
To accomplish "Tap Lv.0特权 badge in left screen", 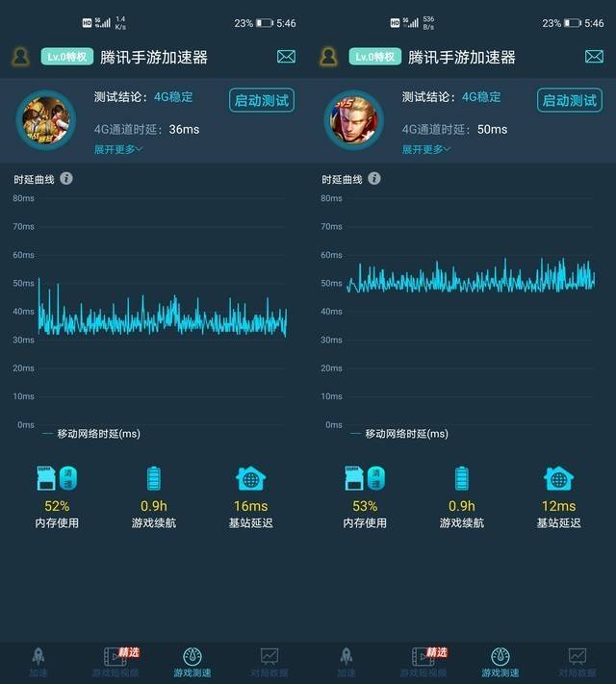I will tap(67, 57).
